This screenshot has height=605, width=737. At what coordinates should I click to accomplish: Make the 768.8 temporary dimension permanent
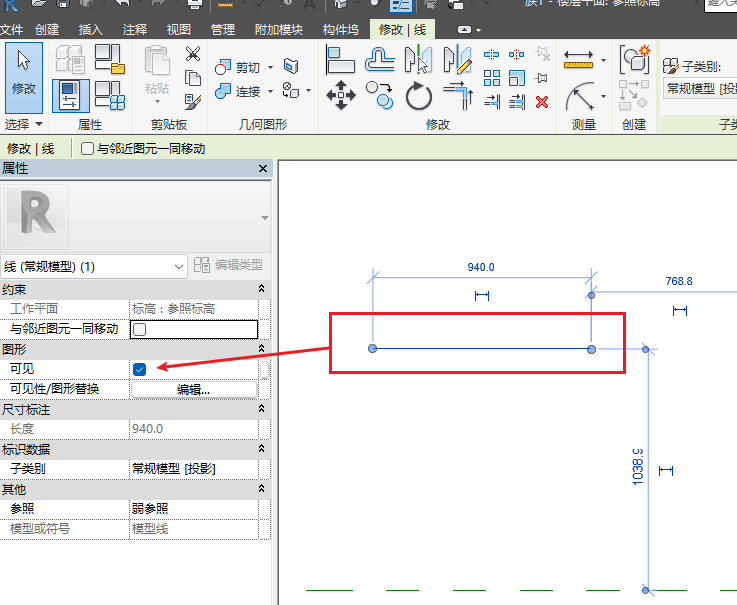pyautogui.click(x=680, y=311)
